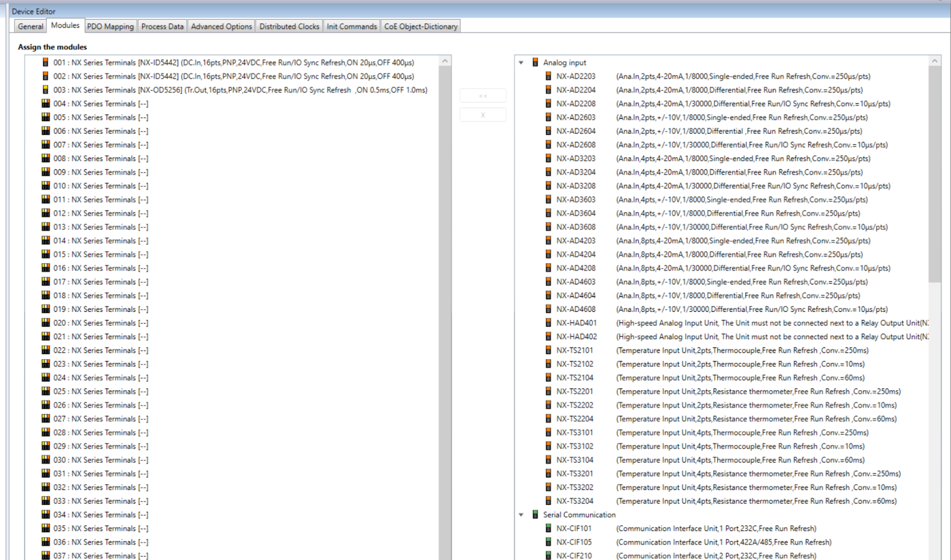951x560 pixels.
Task: Click the NX-AD2608 module icon
Action: pos(548,145)
